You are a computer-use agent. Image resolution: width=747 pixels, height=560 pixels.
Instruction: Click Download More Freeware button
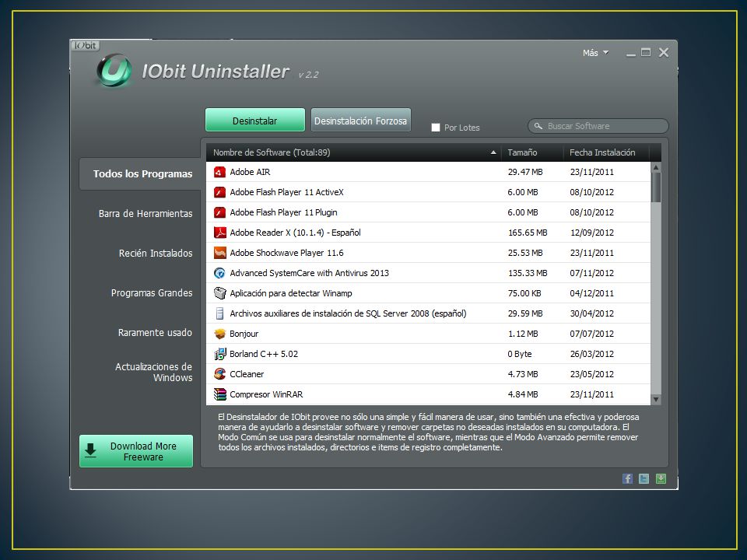coord(136,451)
